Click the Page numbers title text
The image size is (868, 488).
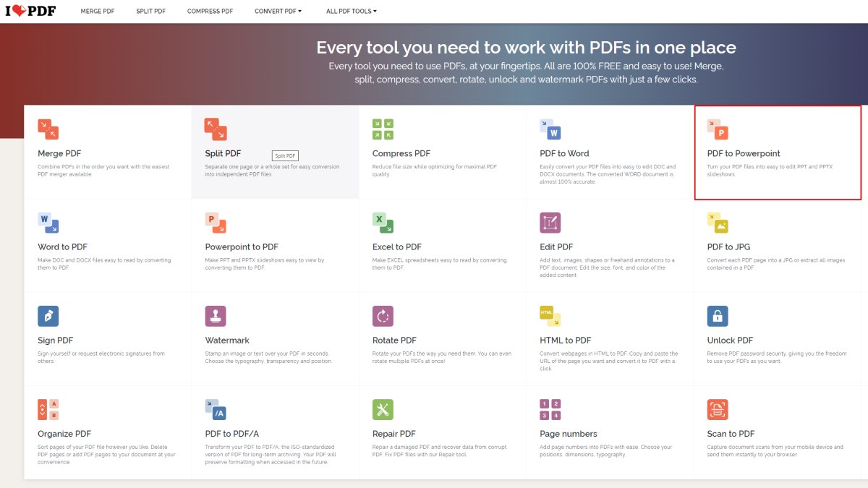(569, 433)
